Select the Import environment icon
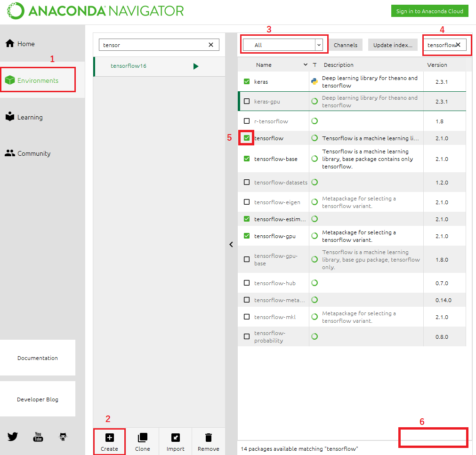This screenshot has width=476, height=455. (175, 437)
